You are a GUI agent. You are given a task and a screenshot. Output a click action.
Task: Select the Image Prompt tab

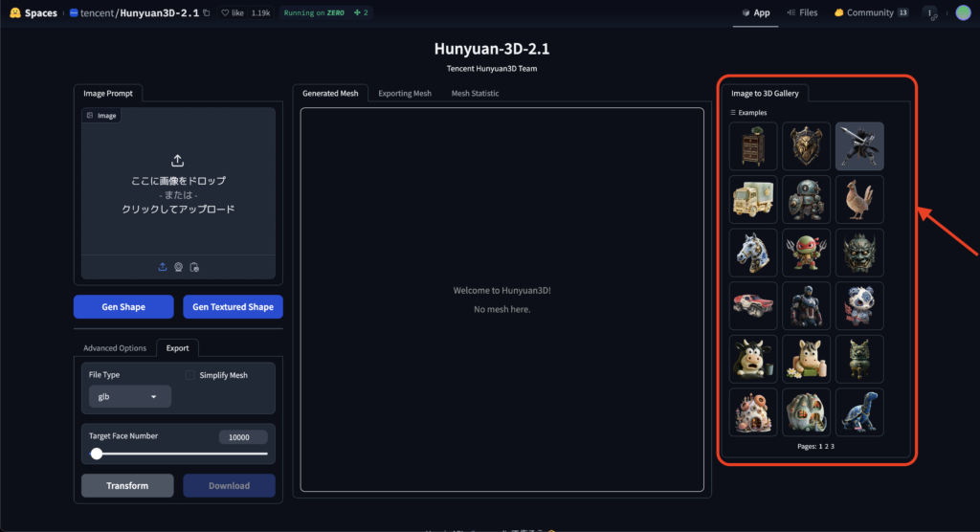[x=108, y=93]
